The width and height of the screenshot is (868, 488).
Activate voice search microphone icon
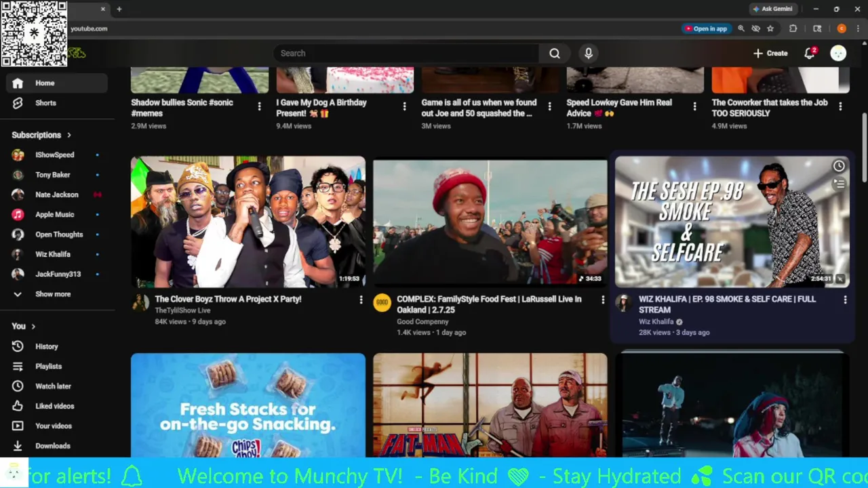tap(589, 54)
